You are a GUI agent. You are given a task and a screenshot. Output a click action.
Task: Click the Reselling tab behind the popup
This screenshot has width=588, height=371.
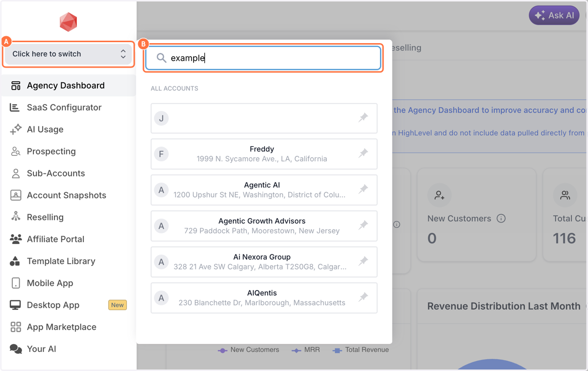pos(406,48)
